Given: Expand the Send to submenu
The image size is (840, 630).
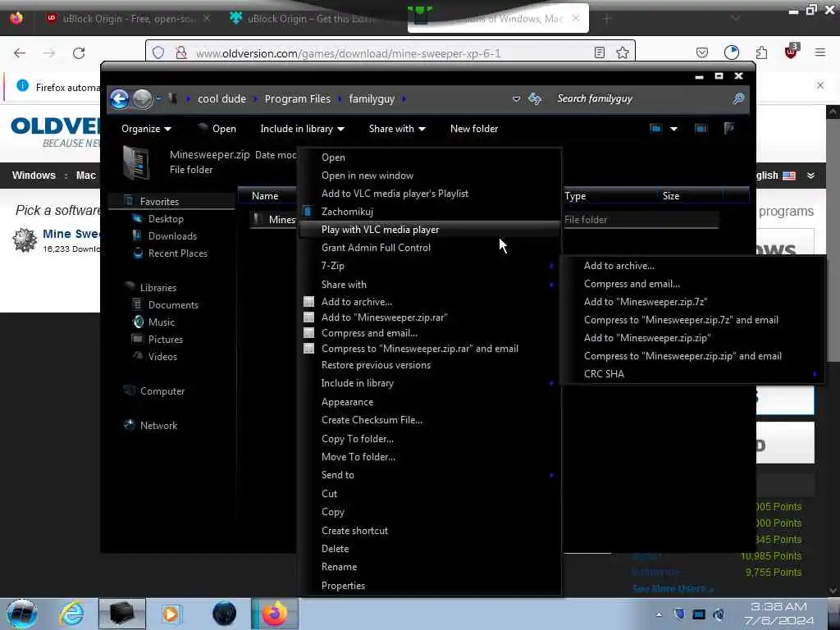Looking at the screenshot, I should point(430,475).
